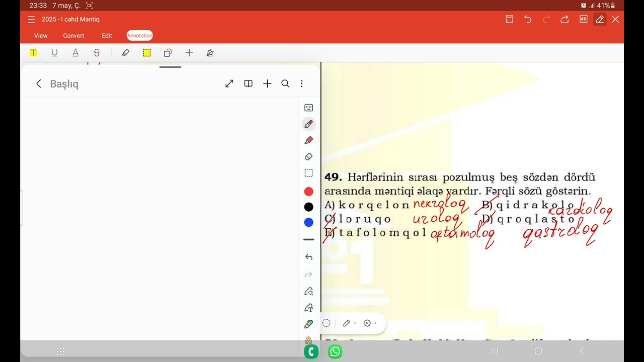Select the pen stamp tool in the annotation bar
This screenshot has height=362, width=644.
[x=210, y=53]
